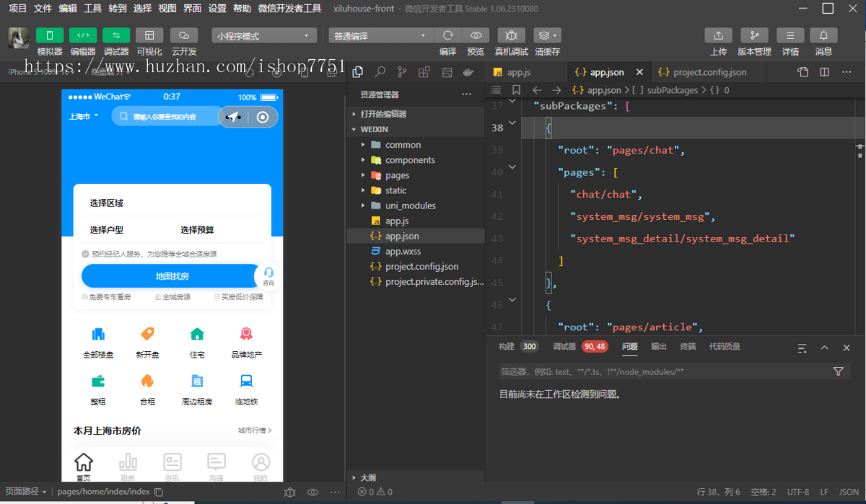Toggle the editor panel button
Viewport: 866px width, 504px height.
[x=83, y=35]
